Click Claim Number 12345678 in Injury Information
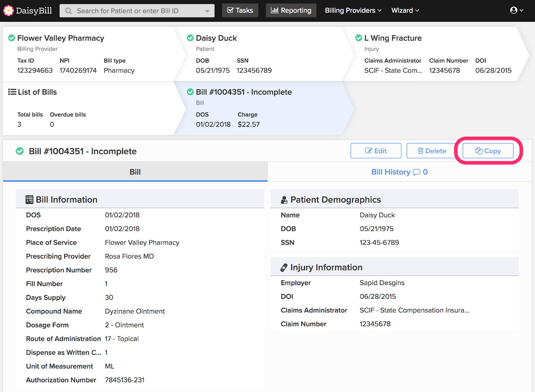The image size is (535, 392). click(375, 324)
